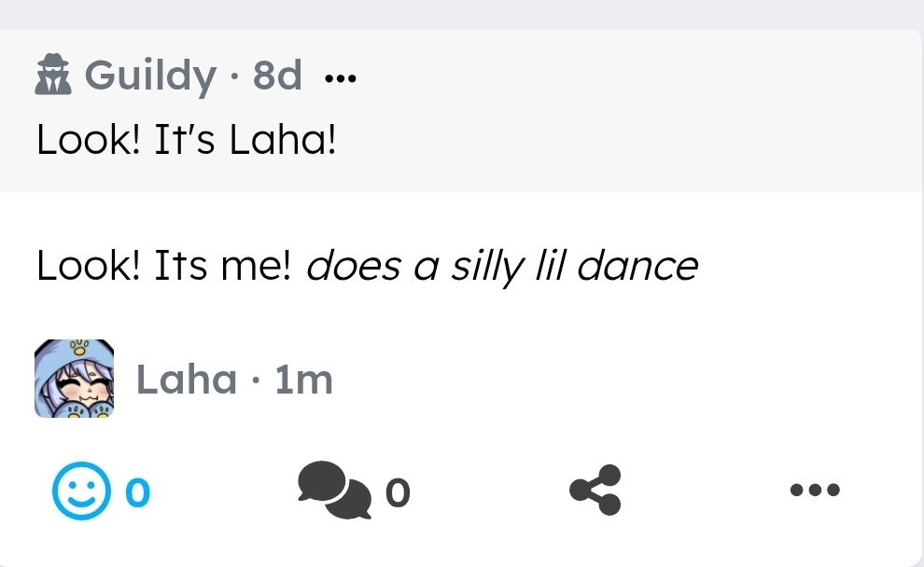Open Laha's avatar thumbnail
924x567 pixels.
(x=75, y=379)
